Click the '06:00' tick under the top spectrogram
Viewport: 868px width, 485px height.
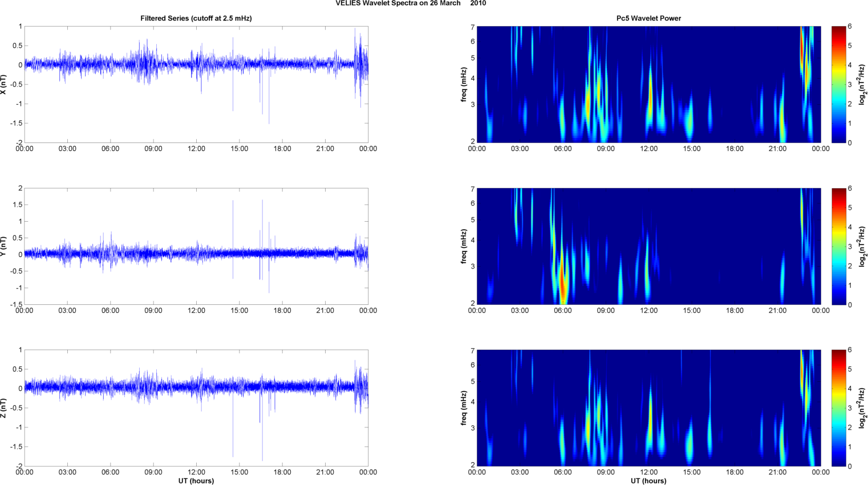[x=563, y=149]
